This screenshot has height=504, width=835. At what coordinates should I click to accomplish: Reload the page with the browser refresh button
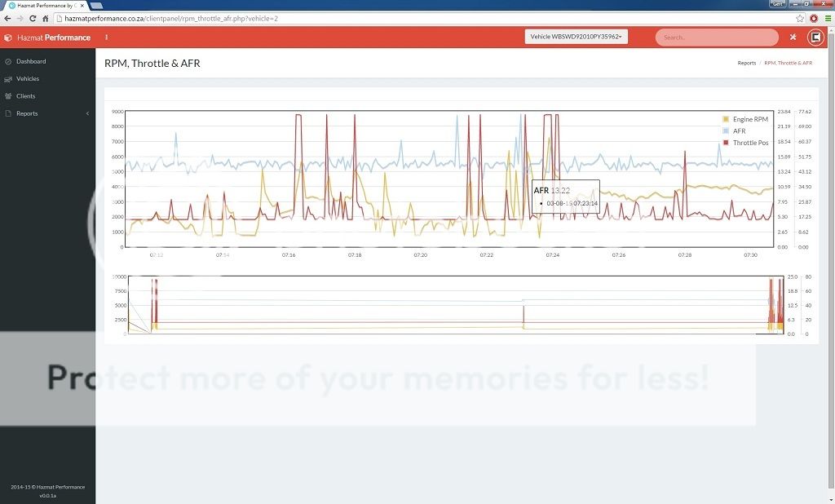click(33, 18)
